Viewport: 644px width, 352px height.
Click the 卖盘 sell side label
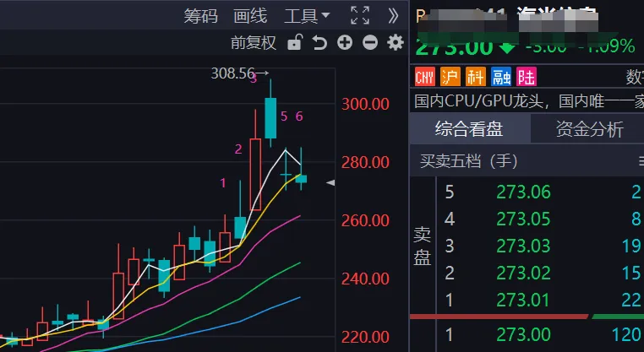coord(423,246)
